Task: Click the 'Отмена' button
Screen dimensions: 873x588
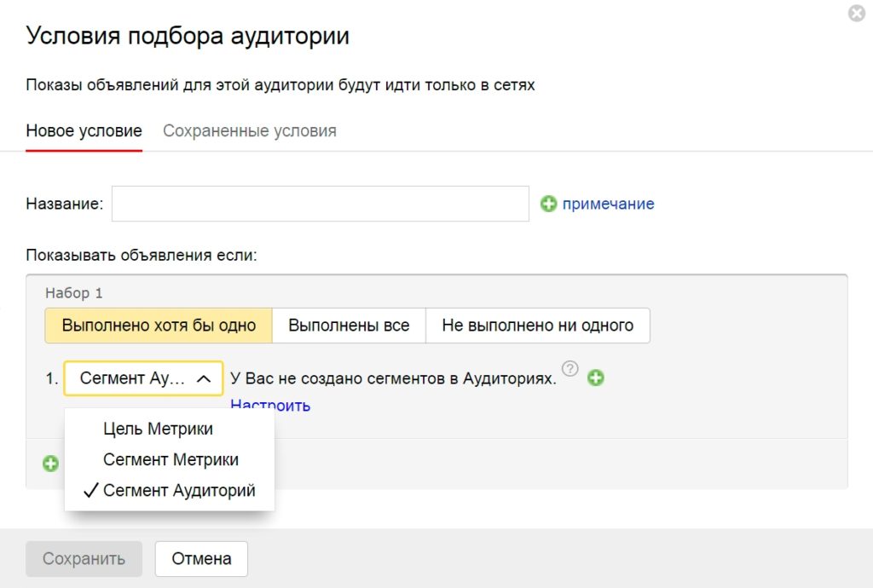Action: click(201, 559)
